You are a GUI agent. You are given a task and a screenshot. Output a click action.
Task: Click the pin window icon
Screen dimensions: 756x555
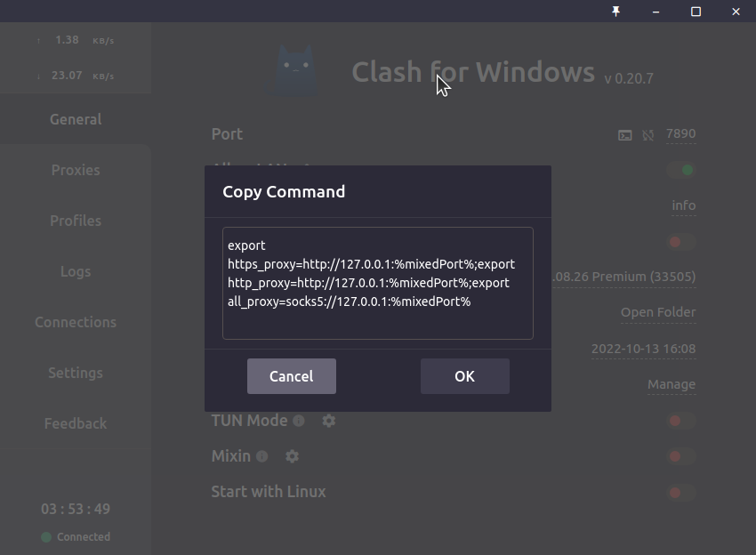click(x=615, y=11)
